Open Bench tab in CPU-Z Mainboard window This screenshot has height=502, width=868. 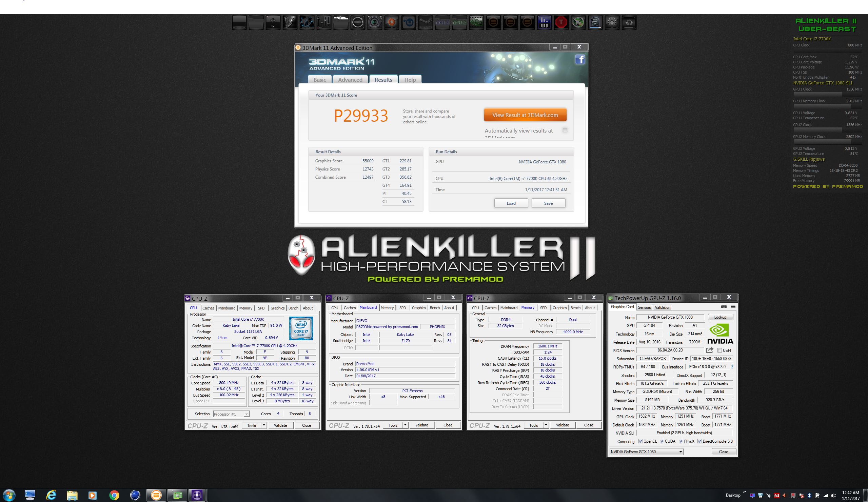tap(435, 308)
